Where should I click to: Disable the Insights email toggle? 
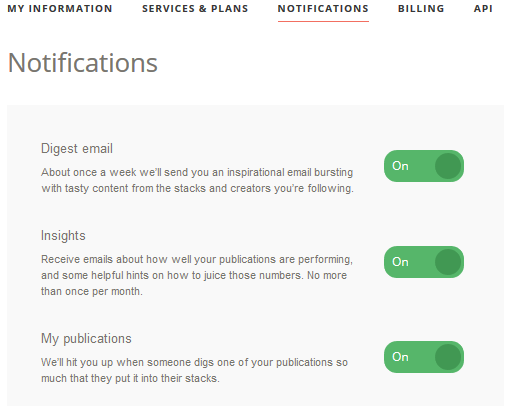(424, 262)
